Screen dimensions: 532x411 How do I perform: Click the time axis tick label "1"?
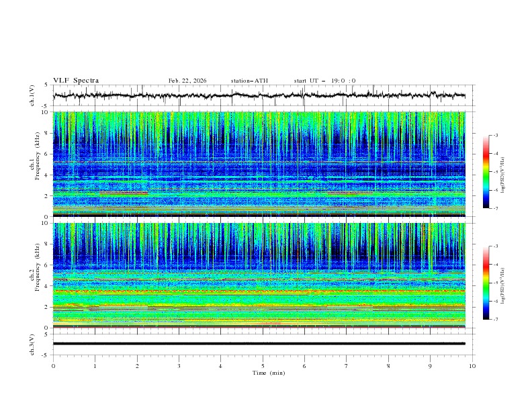(95, 366)
